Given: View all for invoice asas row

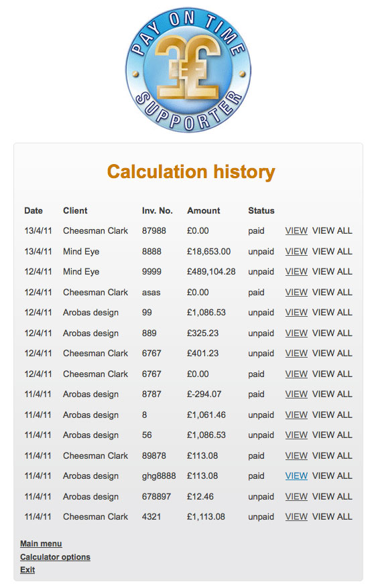Looking at the screenshot, I should point(332,292).
